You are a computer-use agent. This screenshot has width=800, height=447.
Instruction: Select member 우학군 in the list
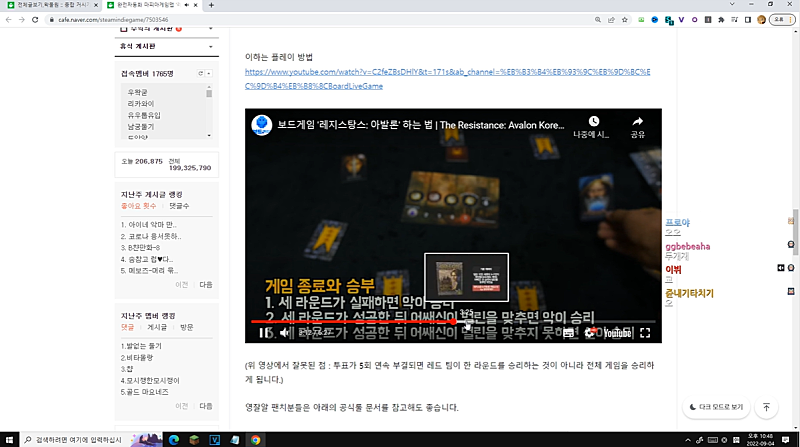pos(137,92)
